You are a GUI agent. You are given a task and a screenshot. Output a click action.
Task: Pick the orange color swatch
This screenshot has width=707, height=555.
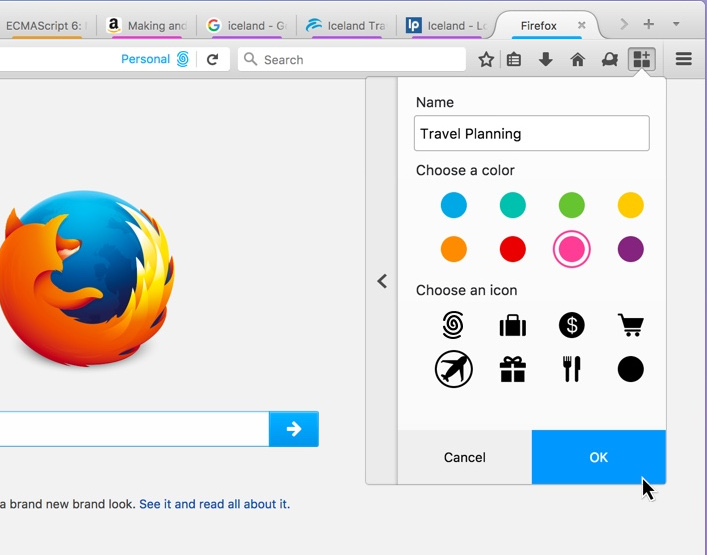pos(454,249)
